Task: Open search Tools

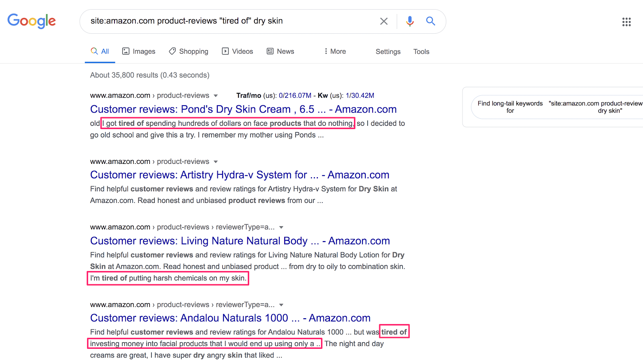Action: (x=421, y=51)
